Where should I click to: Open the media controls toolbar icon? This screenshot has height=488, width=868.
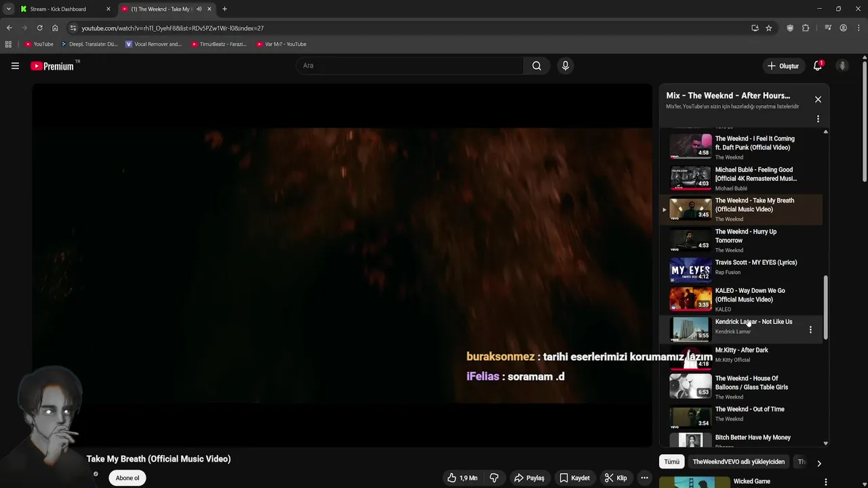pyautogui.click(x=828, y=28)
